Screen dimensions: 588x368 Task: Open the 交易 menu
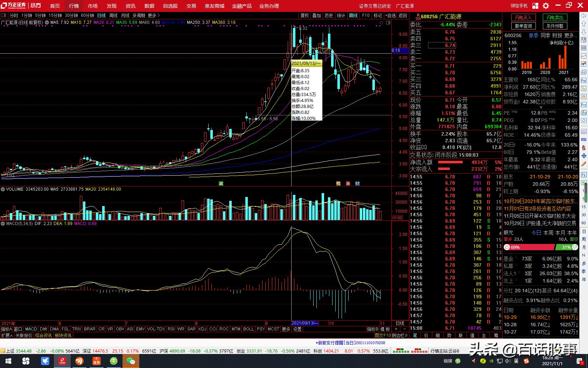191,6
